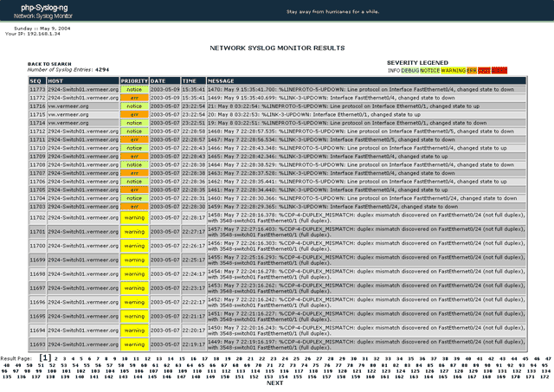Click the SEQ column header
The width and height of the screenshot is (554, 392).
[37, 80]
